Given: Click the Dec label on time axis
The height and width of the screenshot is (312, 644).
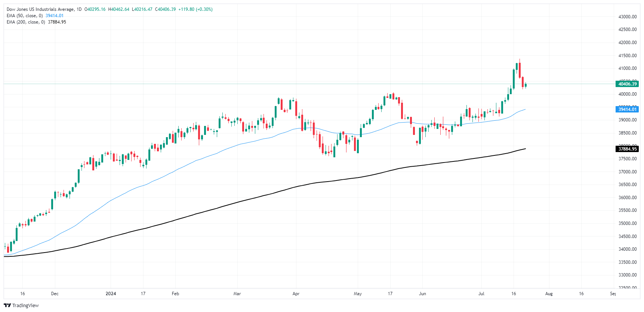Looking at the screenshot, I should [55, 294].
